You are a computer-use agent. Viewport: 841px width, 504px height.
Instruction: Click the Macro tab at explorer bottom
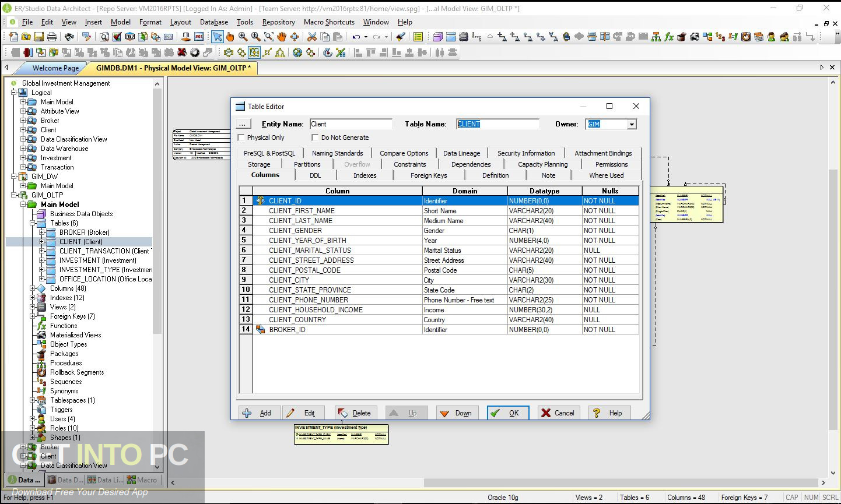pos(142,480)
